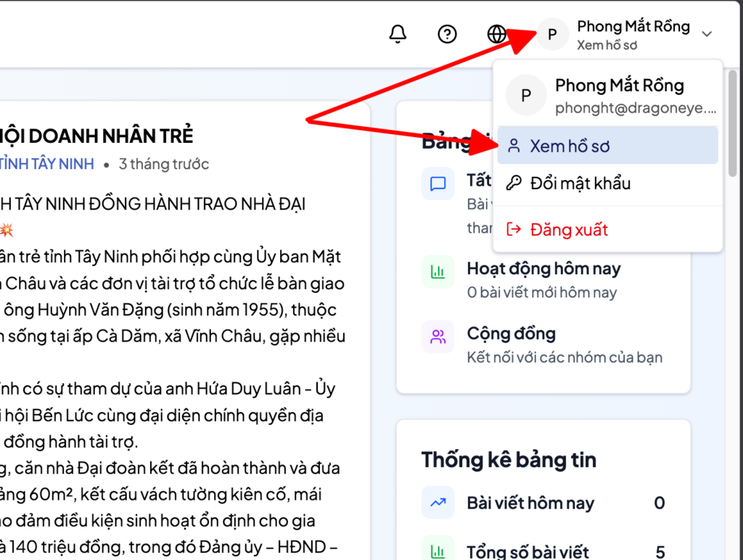Expand account menu via Phong Mắt Rồng name
This screenshot has width=743, height=560.
coord(633,27)
